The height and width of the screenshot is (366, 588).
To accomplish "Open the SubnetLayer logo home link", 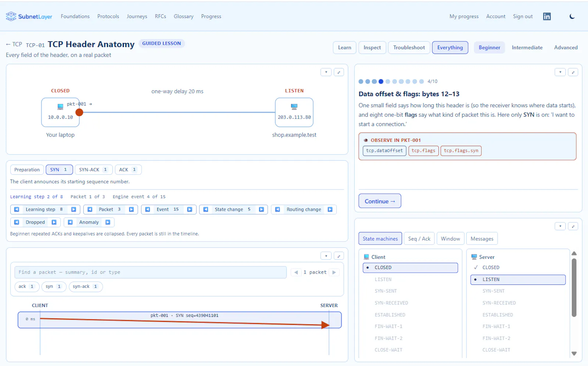I will pyautogui.click(x=29, y=17).
